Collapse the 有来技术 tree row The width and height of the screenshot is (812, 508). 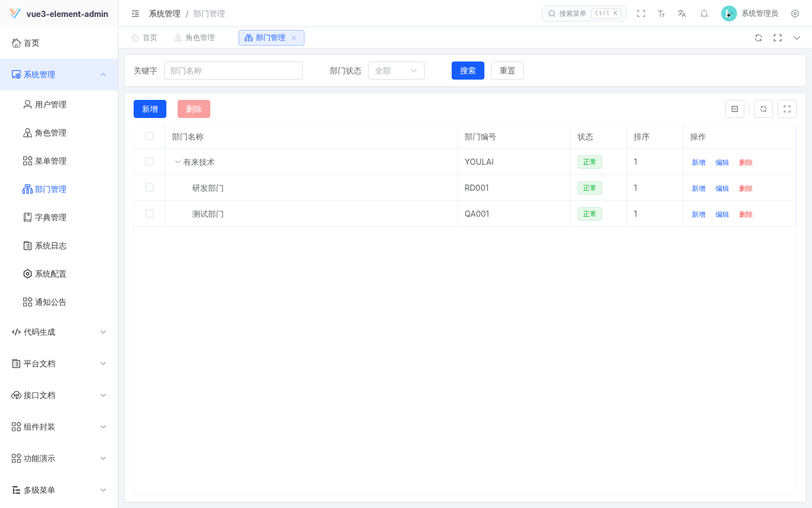pos(178,162)
